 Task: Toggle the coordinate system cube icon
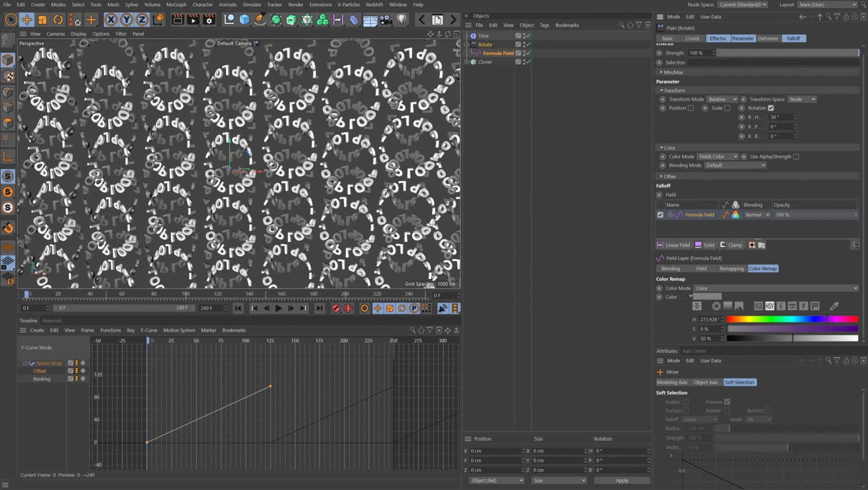[x=158, y=20]
